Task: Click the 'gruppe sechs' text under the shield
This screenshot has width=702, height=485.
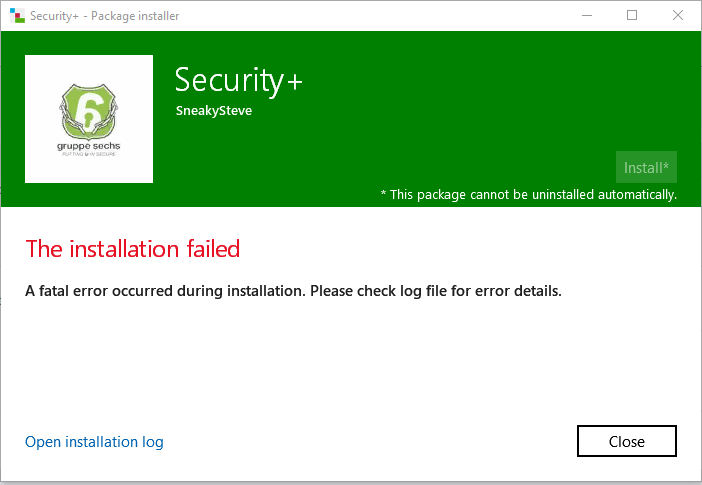Action: 88,146
